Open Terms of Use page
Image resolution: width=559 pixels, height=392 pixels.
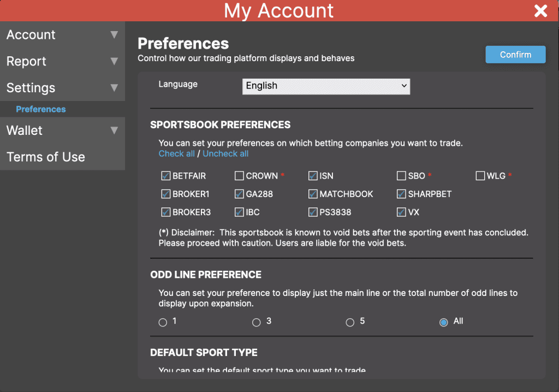pyautogui.click(x=46, y=157)
